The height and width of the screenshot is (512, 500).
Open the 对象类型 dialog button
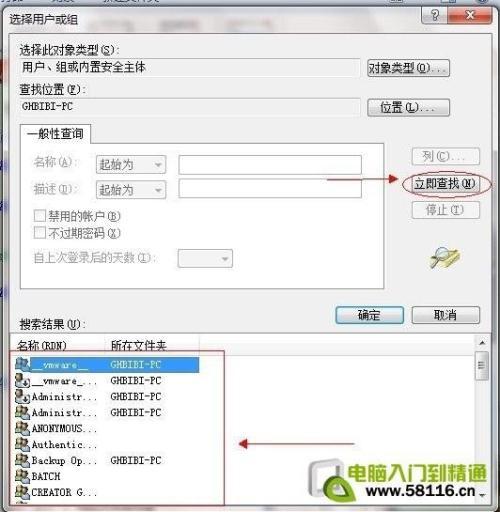point(408,68)
